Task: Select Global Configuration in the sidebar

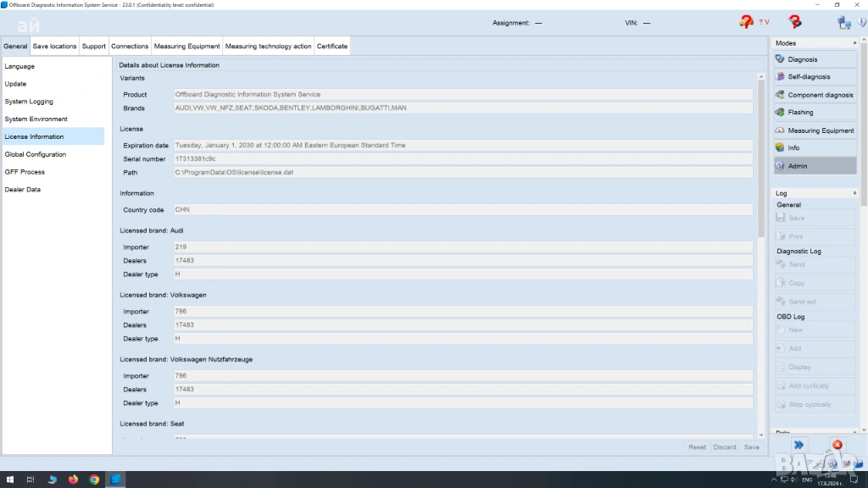Action: (35, 154)
